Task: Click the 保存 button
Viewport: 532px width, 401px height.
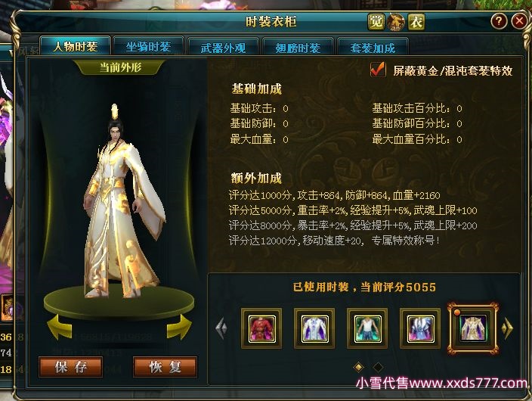Action: point(70,367)
